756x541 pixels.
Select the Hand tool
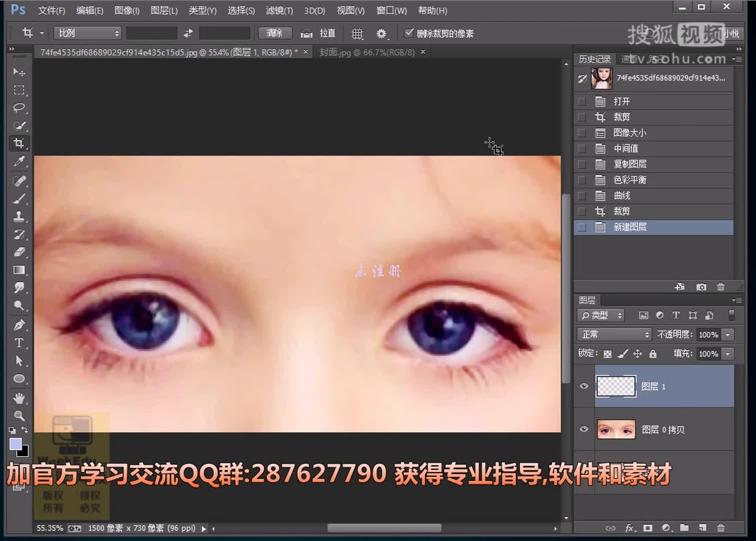coord(20,397)
